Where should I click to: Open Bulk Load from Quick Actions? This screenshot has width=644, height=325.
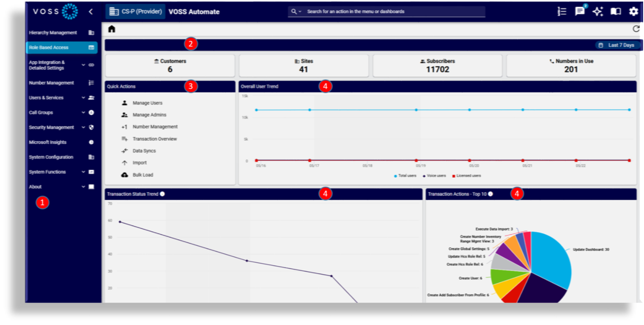point(144,174)
